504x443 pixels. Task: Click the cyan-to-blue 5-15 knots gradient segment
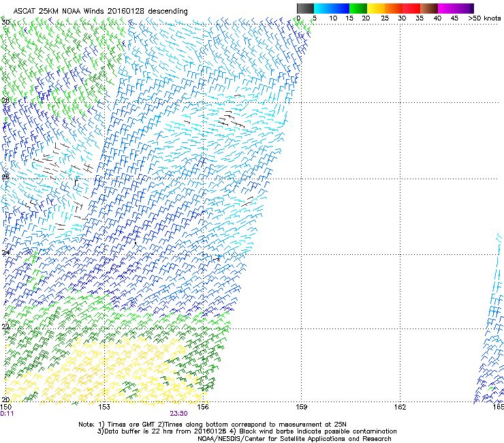(x=332, y=8)
